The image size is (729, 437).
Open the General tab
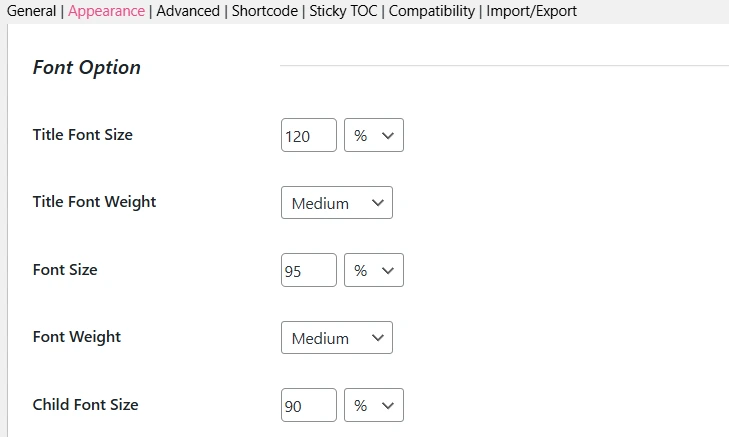point(31,11)
